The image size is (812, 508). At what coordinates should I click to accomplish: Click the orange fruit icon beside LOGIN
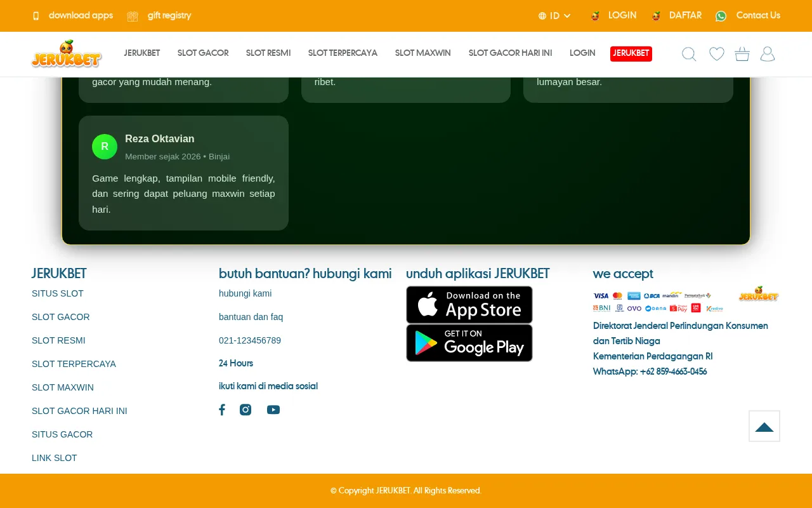pyautogui.click(x=595, y=16)
